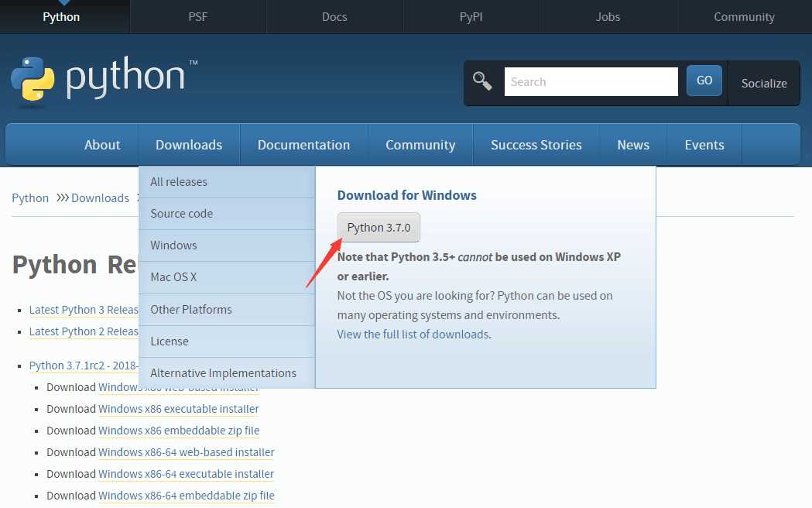Download Windows x86-64 web-based installer
812x508 pixels.
tap(187, 452)
